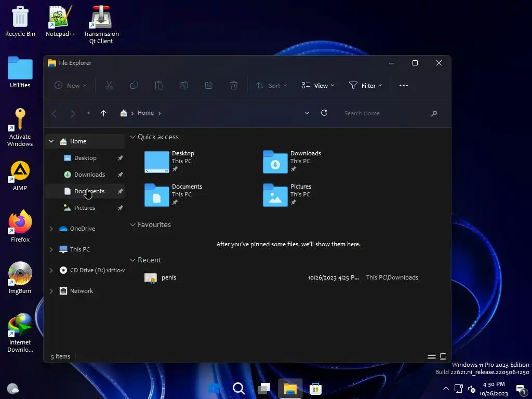Expand the Network tree node

(51, 291)
